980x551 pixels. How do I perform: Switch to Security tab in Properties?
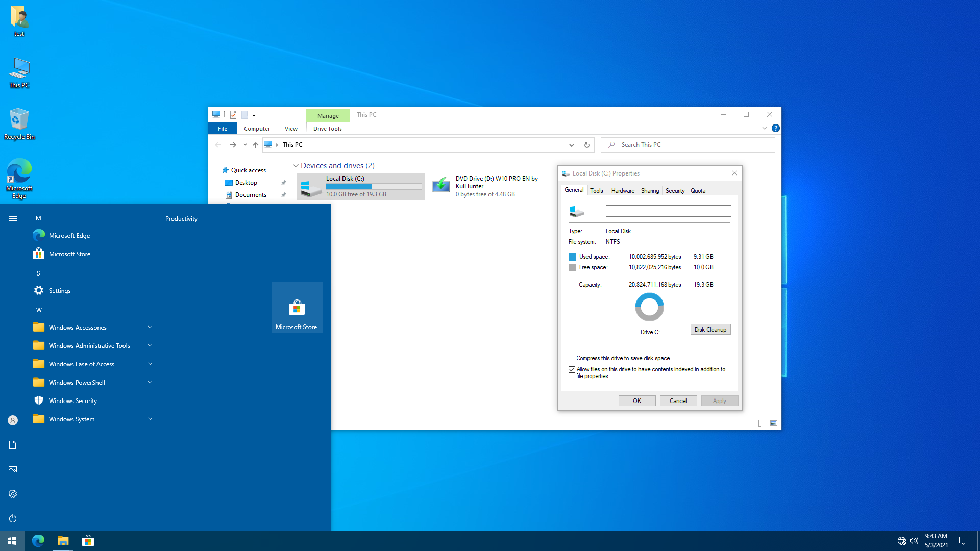[x=675, y=191]
